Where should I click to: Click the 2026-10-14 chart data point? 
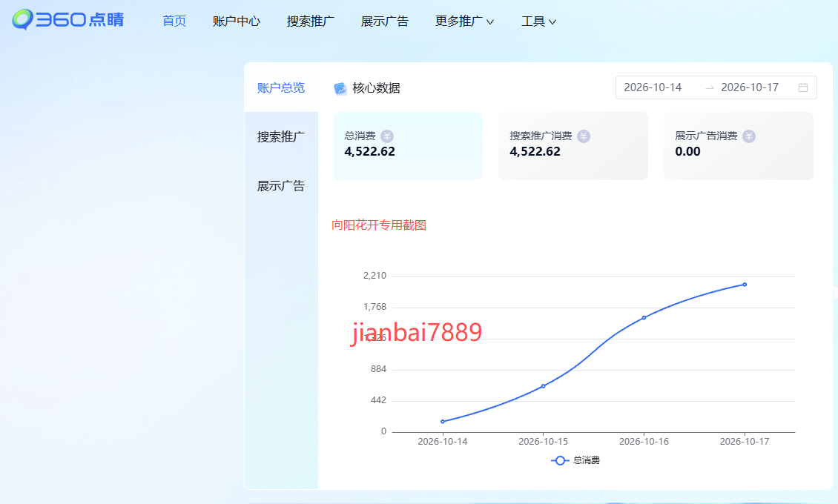[x=443, y=422]
